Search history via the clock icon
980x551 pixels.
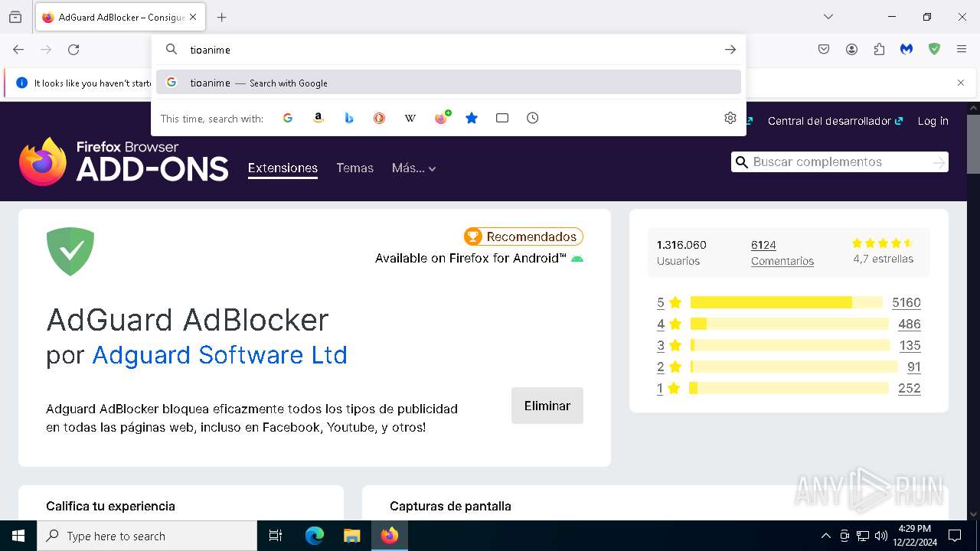[x=533, y=118]
